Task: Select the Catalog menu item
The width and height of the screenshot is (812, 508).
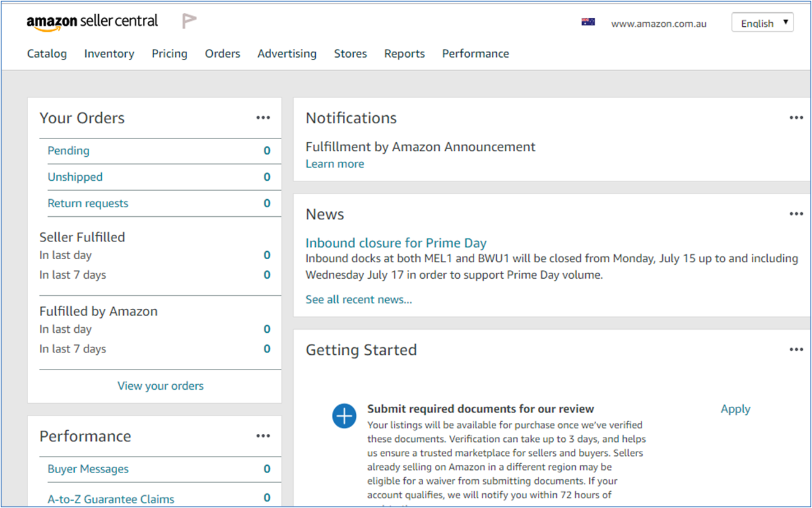Action: [x=47, y=54]
